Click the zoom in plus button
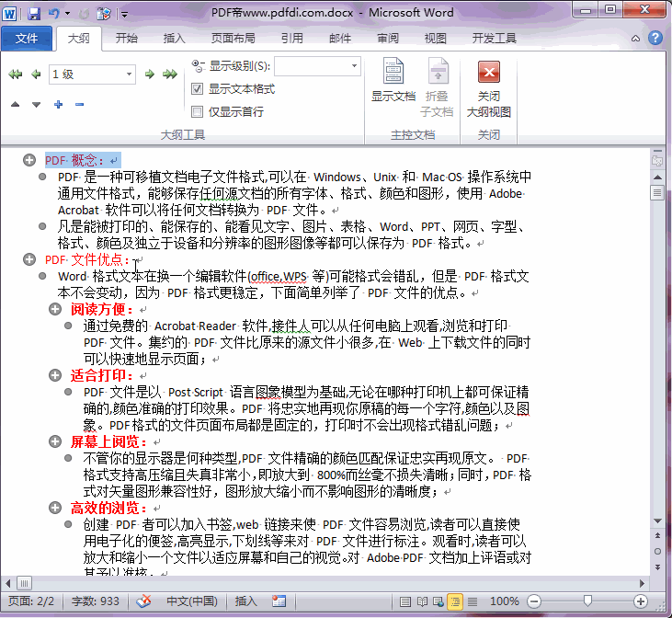Screen dimensions: 672x618 click(641, 601)
